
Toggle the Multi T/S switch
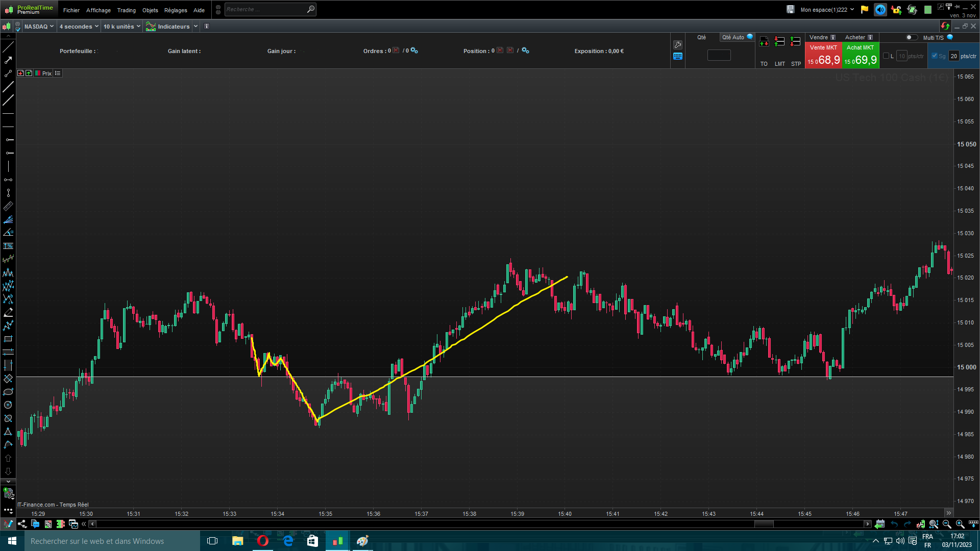[x=911, y=37]
